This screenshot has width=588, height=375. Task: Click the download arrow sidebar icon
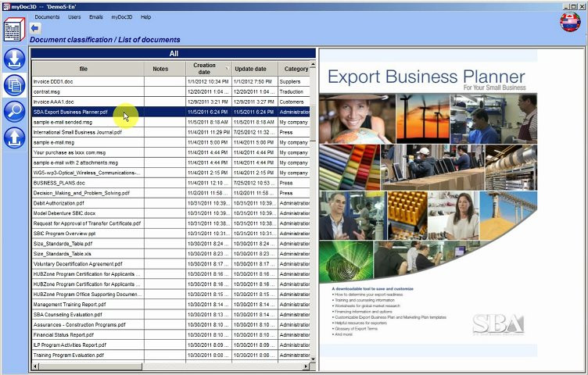(14, 59)
